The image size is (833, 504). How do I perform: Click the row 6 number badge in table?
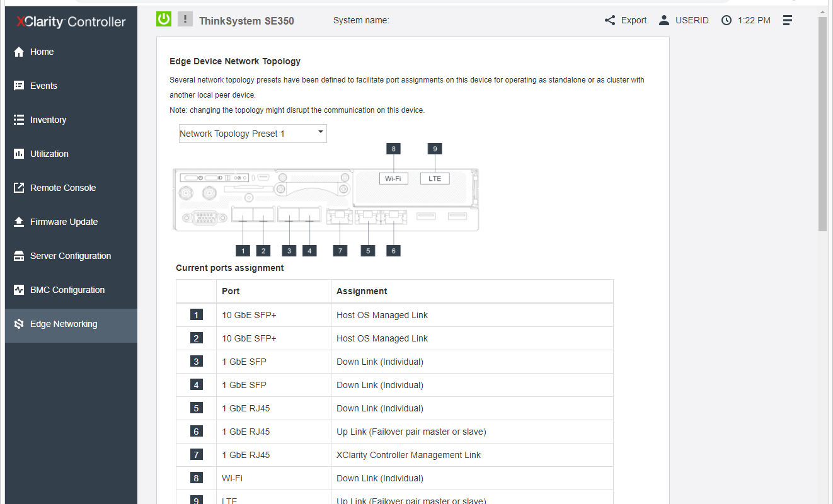coord(197,432)
